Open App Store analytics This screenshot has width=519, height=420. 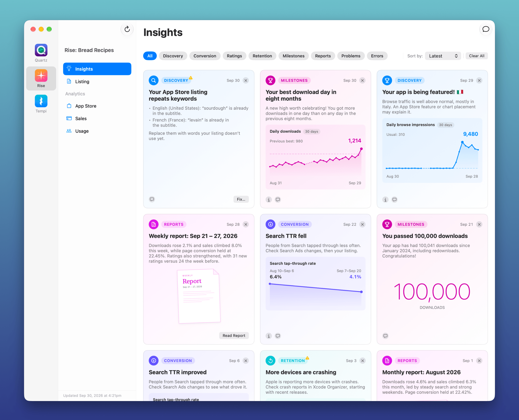[97, 106]
